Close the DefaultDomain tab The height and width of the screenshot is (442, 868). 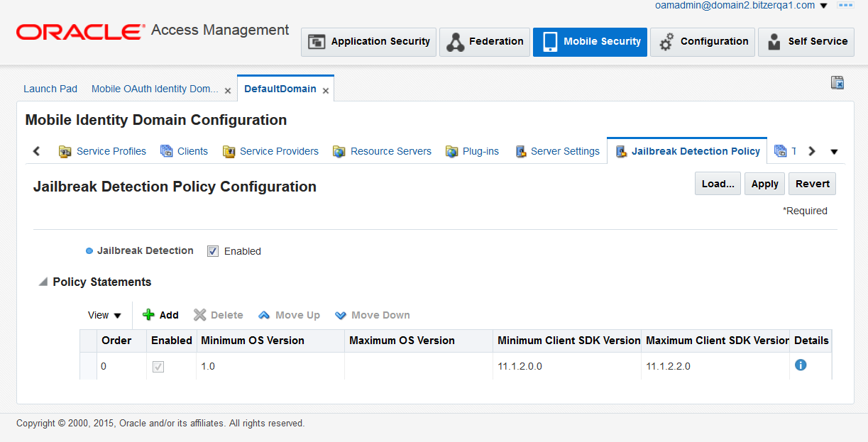click(326, 91)
